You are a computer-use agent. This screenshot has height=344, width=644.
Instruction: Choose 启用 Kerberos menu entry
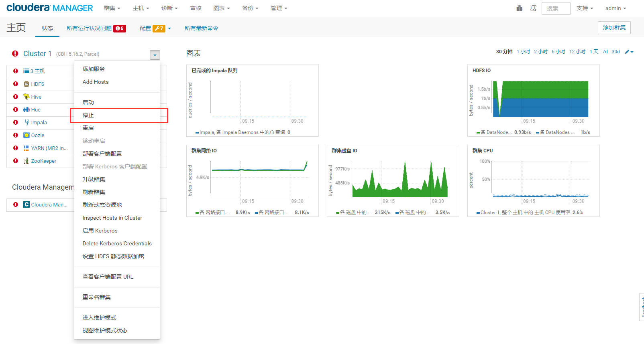click(117, 231)
